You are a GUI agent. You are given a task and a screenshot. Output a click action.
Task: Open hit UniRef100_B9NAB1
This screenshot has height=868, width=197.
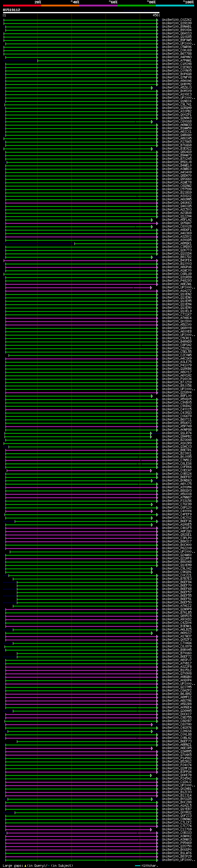coord(177,26)
